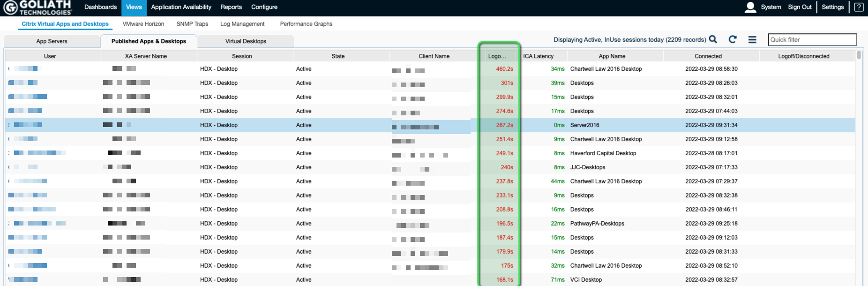Screen dimensions: 868x286
Task: Switch to the App Servers tab
Action: (52, 41)
